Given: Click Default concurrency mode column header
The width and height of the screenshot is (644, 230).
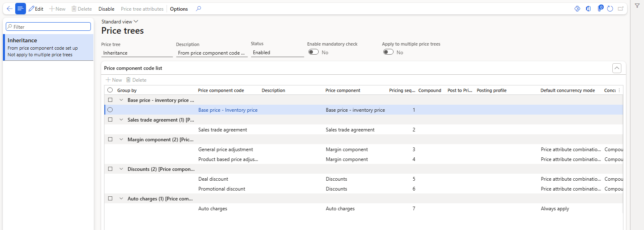Looking at the screenshot, I should pos(568,90).
